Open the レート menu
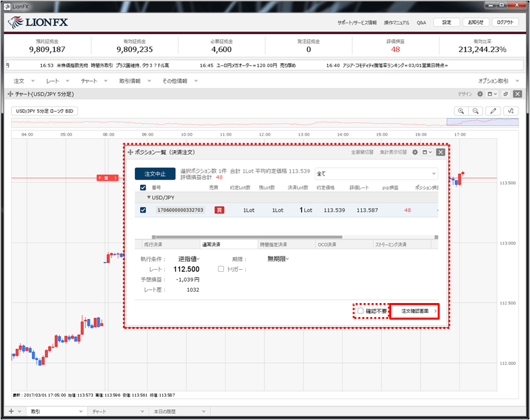 pyautogui.click(x=58, y=81)
